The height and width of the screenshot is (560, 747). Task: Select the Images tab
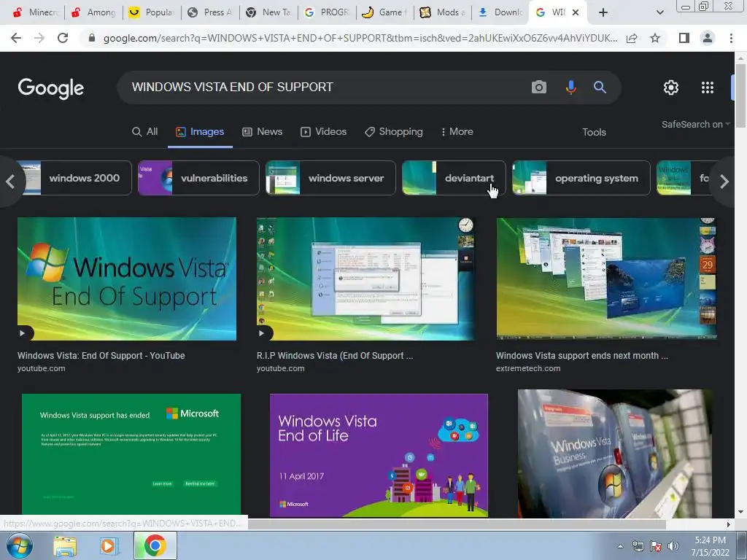point(200,131)
